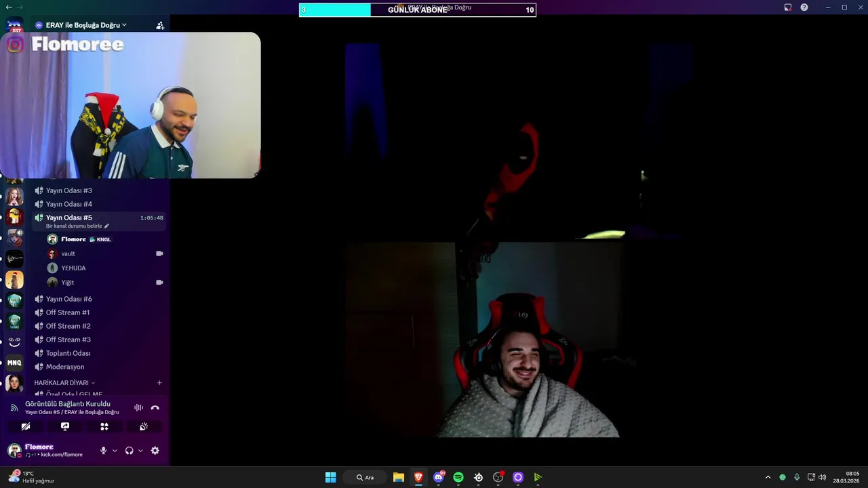This screenshot has height=488, width=868.
Task: Mute the microphone in user panel
Action: coord(103,451)
